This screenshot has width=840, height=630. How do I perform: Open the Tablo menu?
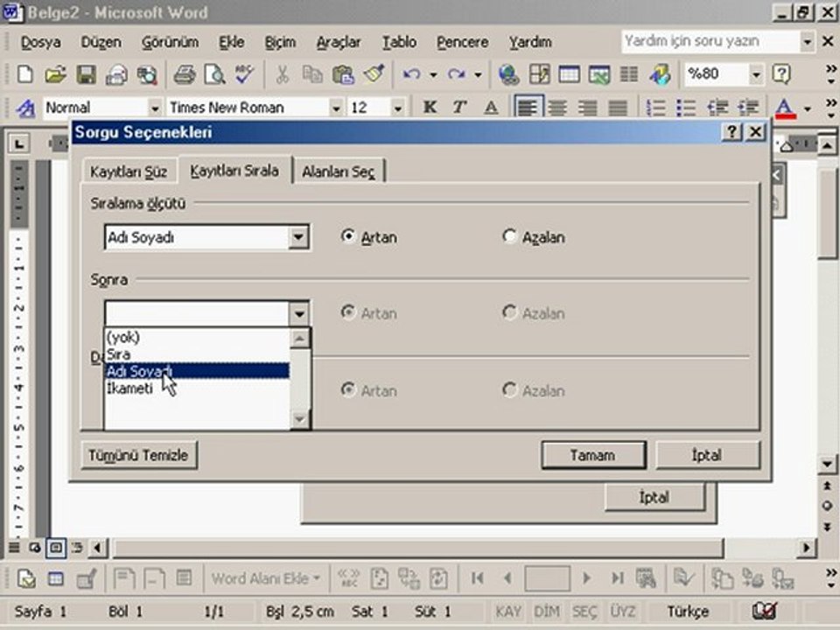coord(399,42)
